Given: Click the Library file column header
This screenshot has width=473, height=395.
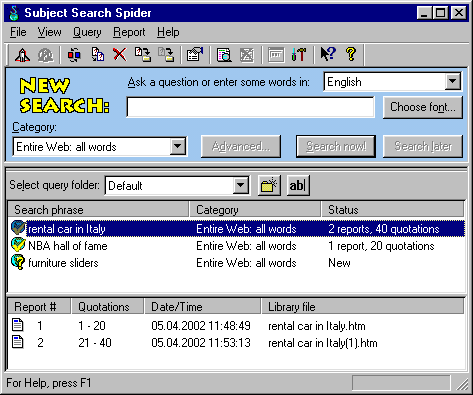Looking at the screenshot, I should (x=363, y=307).
